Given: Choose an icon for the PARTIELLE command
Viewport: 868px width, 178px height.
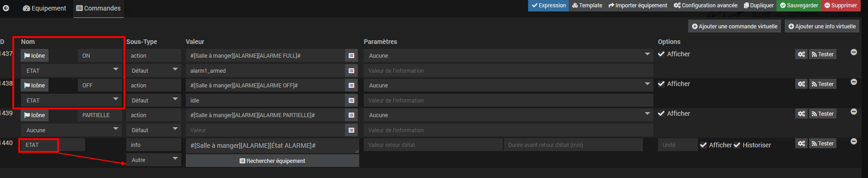Looking at the screenshot, I should point(34,115).
